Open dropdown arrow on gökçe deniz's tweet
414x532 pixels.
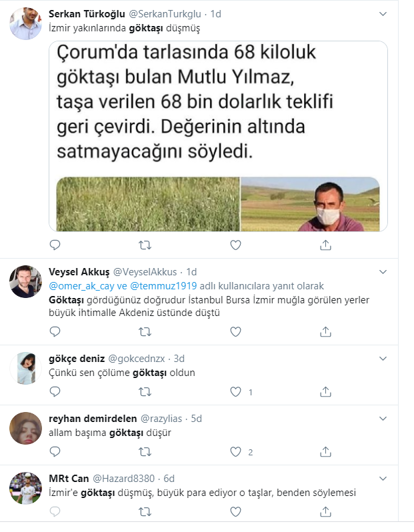click(x=382, y=358)
